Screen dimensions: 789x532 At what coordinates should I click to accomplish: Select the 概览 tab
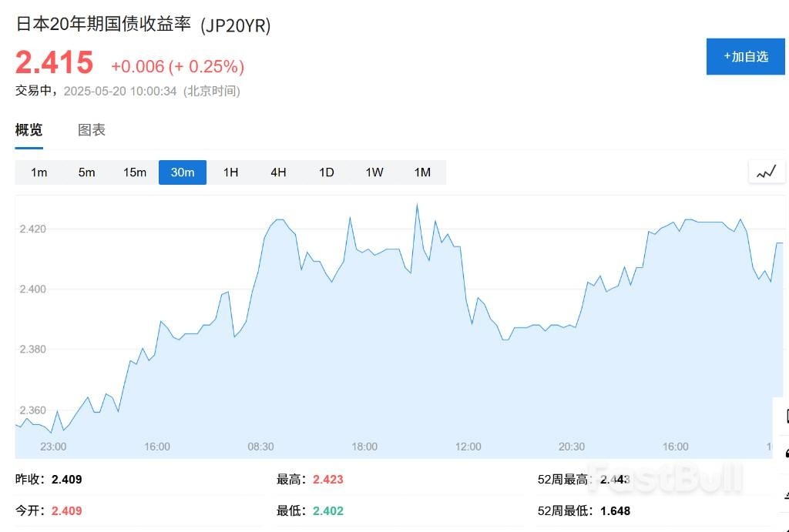click(x=29, y=130)
